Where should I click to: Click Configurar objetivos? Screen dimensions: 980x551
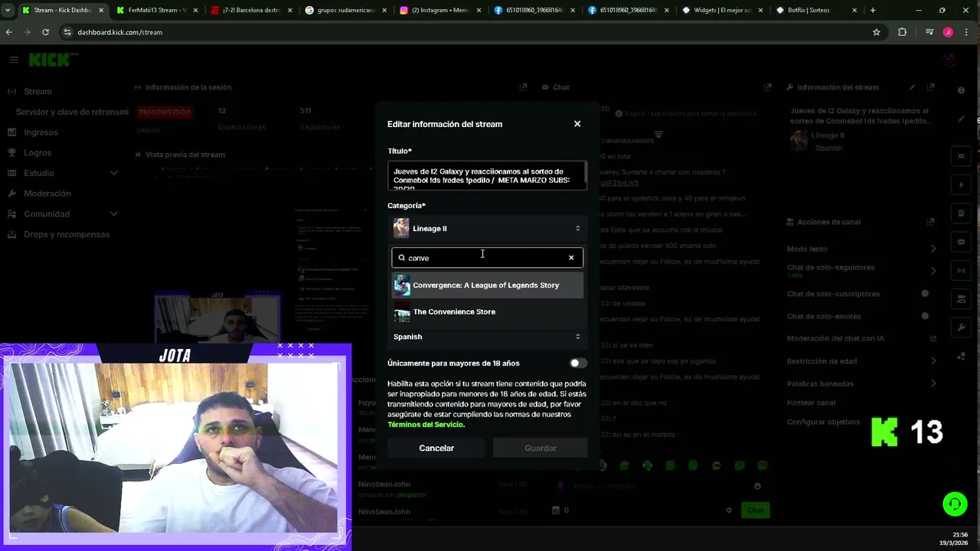[x=823, y=422]
